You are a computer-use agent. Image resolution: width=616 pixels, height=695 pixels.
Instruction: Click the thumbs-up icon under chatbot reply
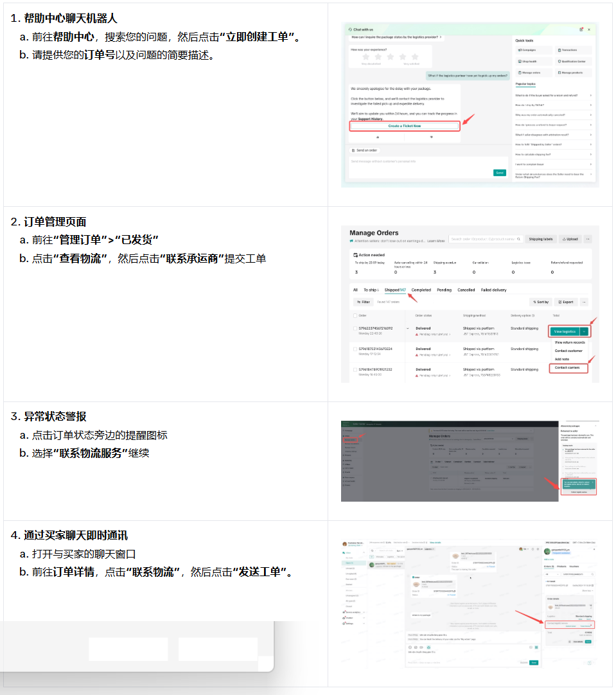pos(378,137)
